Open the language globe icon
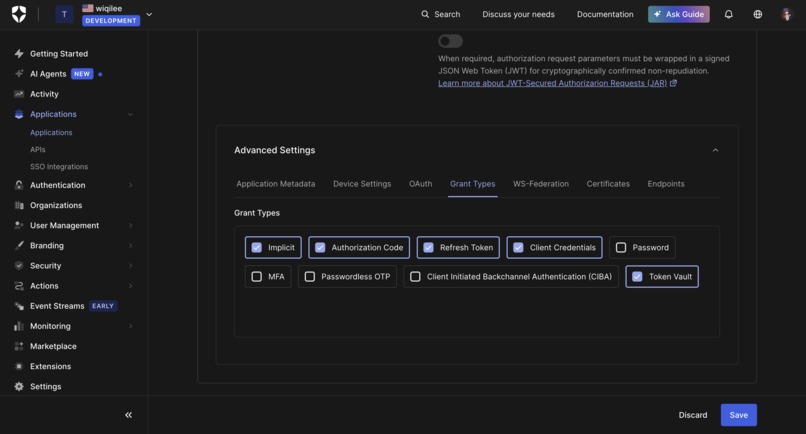The width and height of the screenshot is (806, 434). pyautogui.click(x=758, y=14)
